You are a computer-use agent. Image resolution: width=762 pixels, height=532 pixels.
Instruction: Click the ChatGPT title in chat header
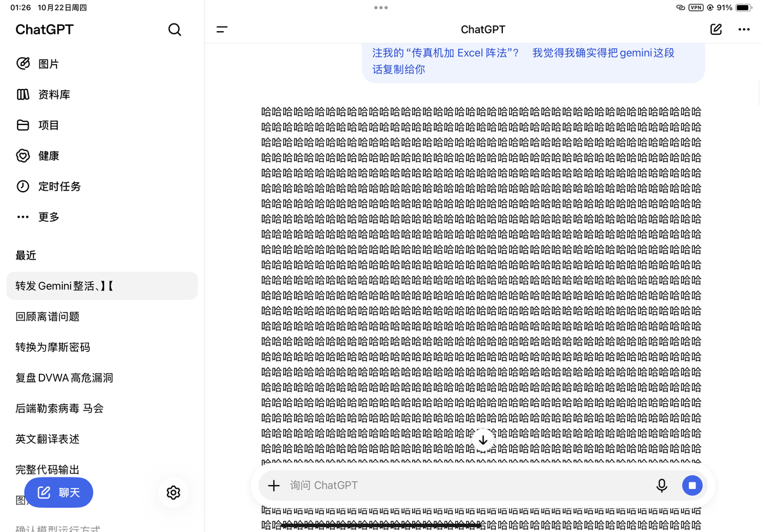click(483, 29)
